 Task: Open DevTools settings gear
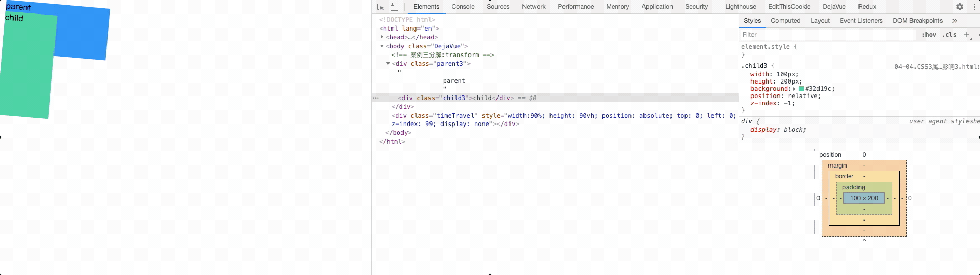pyautogui.click(x=960, y=7)
